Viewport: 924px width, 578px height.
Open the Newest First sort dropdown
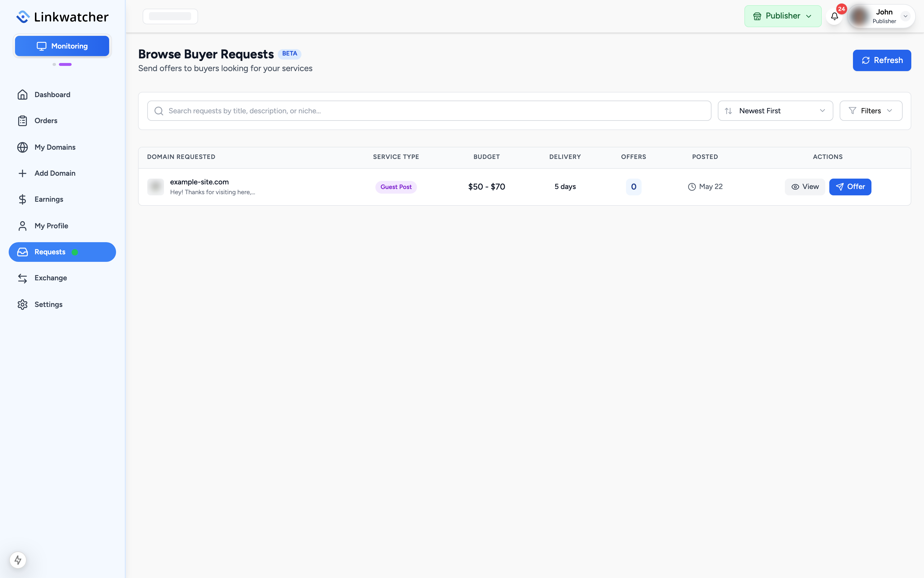(775, 111)
